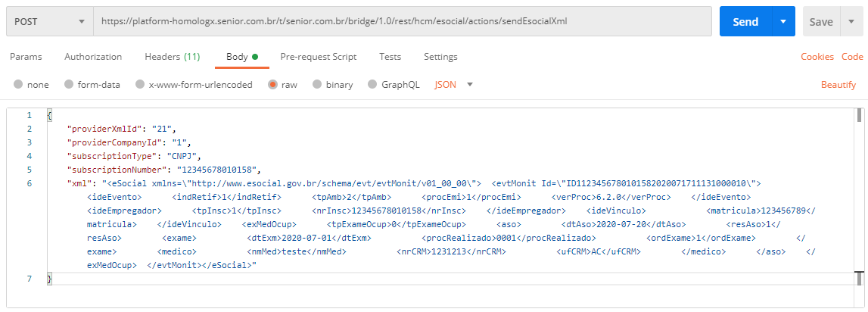The image size is (868, 312).
Task: Expand the Send button arrow options
Action: (x=783, y=22)
